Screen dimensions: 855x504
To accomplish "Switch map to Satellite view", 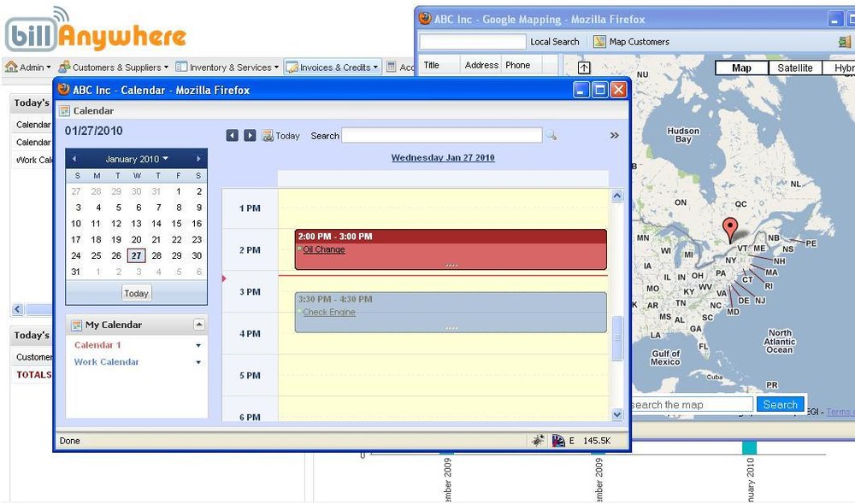I will tap(794, 67).
